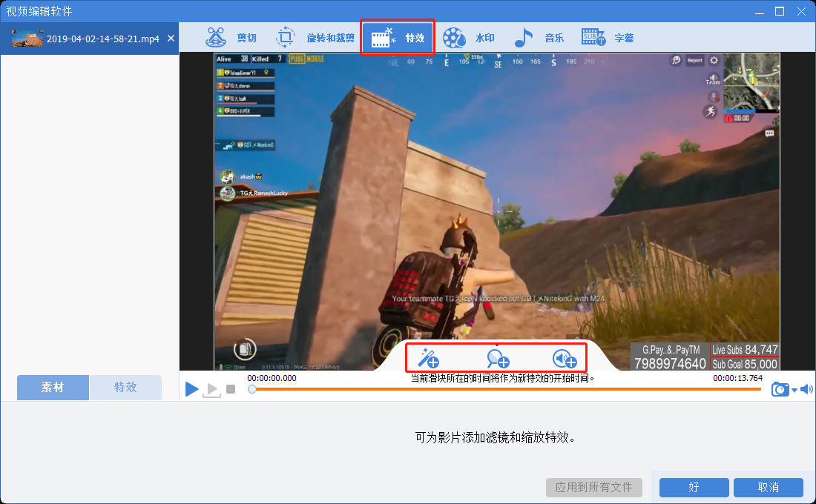Click the orange timeline progress bar
This screenshot has width=816, height=504.
coord(507,389)
